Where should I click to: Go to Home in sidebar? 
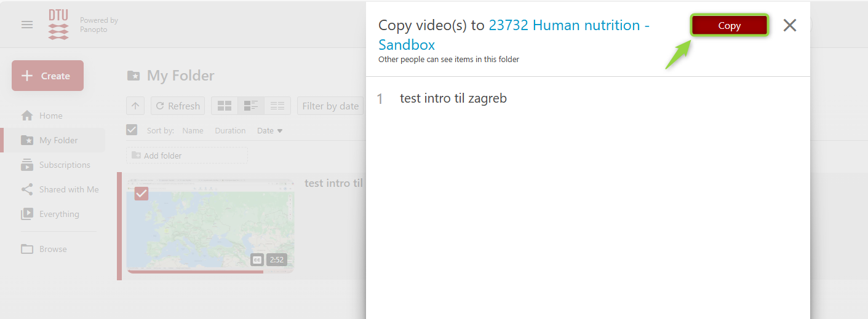pos(50,116)
